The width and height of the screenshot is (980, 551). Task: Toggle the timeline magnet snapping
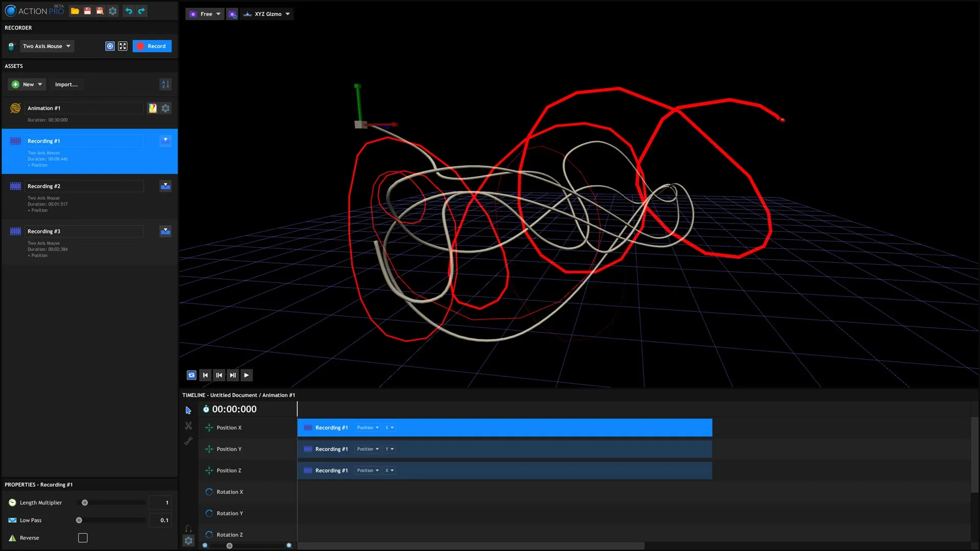pos(188,529)
